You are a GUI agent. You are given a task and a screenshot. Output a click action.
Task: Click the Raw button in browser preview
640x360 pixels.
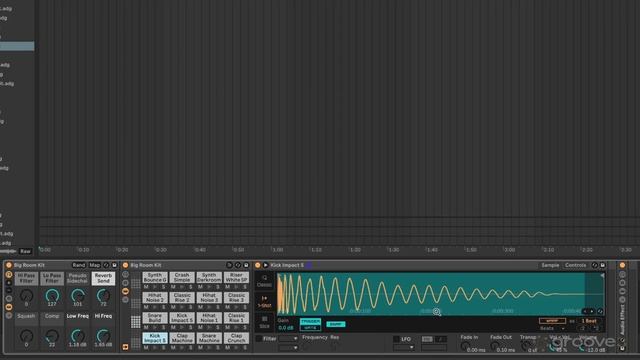[x=25, y=251]
